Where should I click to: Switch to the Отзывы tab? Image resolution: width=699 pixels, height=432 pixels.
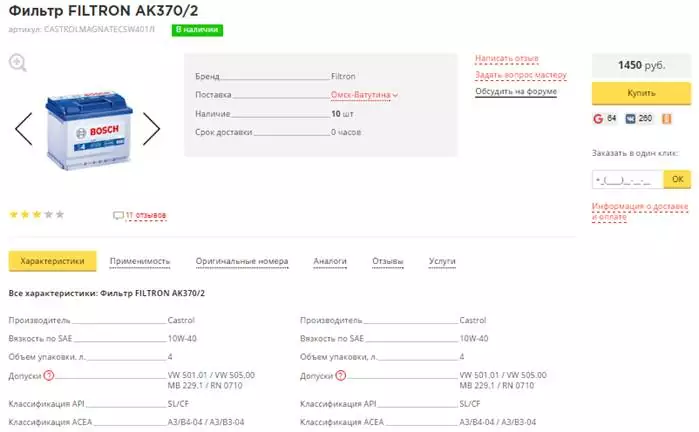pos(388,261)
